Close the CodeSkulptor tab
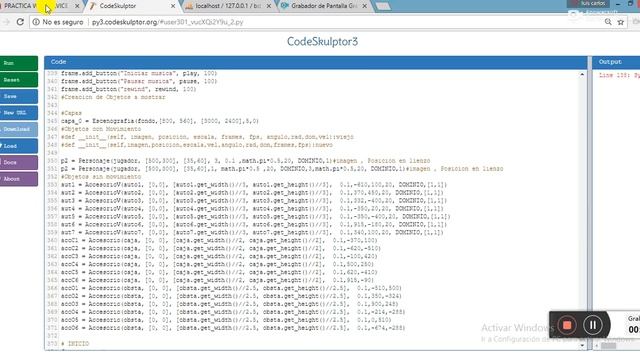This screenshot has height=360, width=640. (x=173, y=6)
